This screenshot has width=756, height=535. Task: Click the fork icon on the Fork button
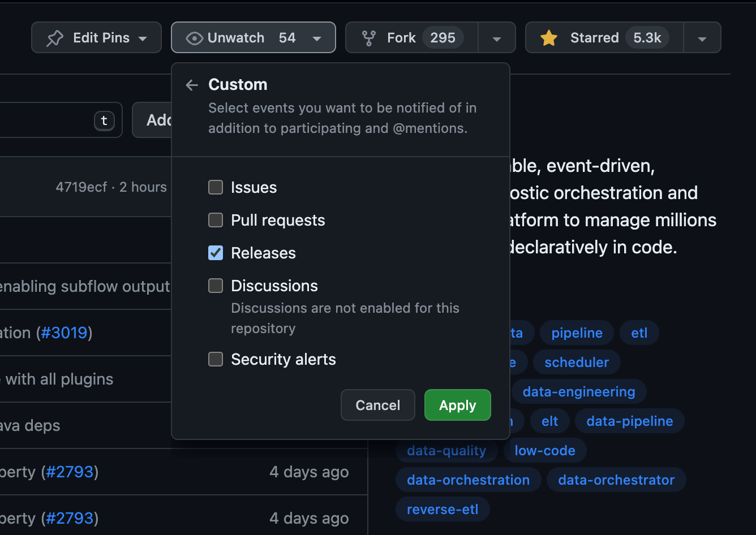pos(369,37)
